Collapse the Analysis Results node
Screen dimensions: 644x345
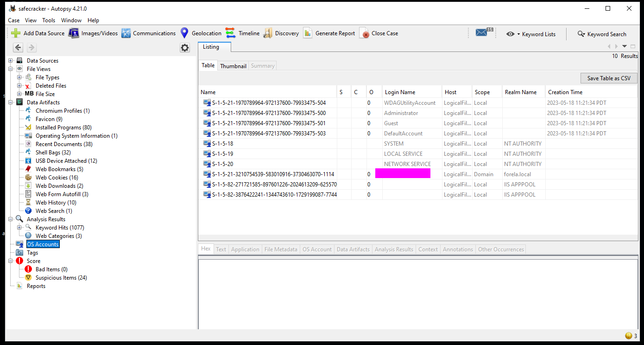click(x=11, y=219)
